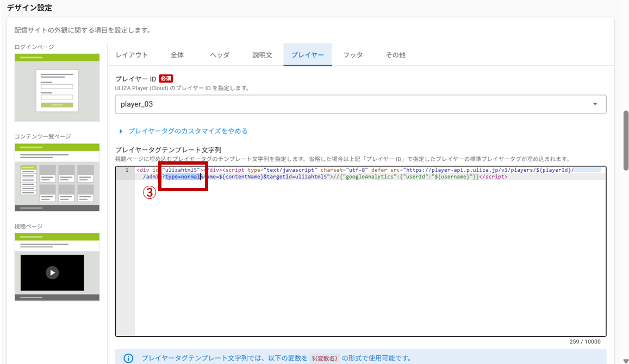Click the デザイン設定 heading
Image resolution: width=629 pixels, height=364 pixels.
pos(29,8)
